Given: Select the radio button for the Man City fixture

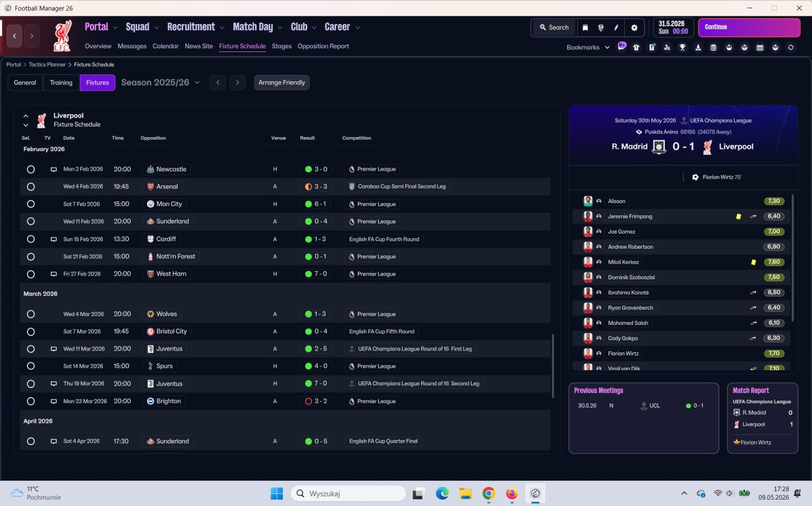Looking at the screenshot, I should [x=30, y=204].
